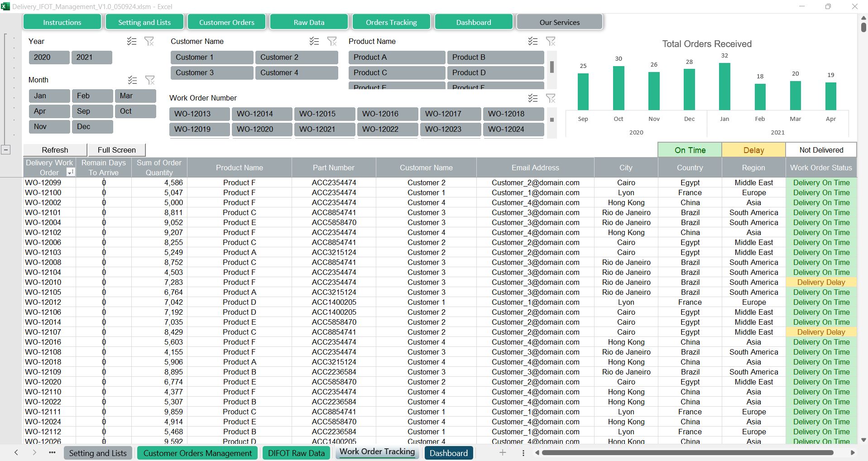The height and width of the screenshot is (461, 868).
Task: Click the yellow Delay legend box
Action: 753,150
